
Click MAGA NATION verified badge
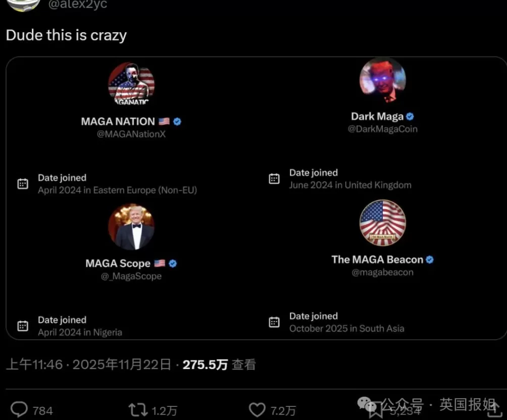pos(177,122)
